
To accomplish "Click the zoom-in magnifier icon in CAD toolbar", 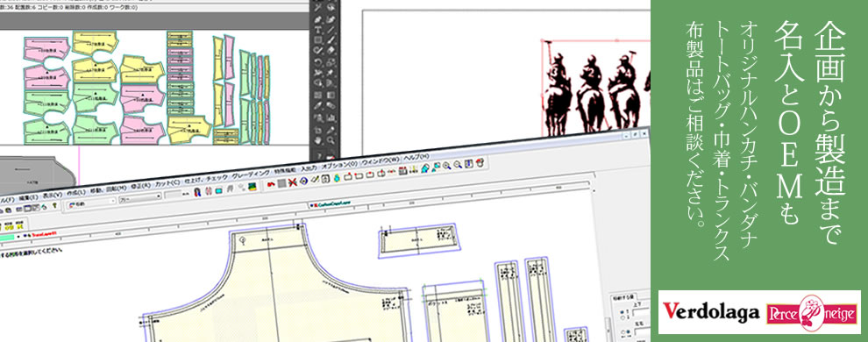I will [447, 166].
